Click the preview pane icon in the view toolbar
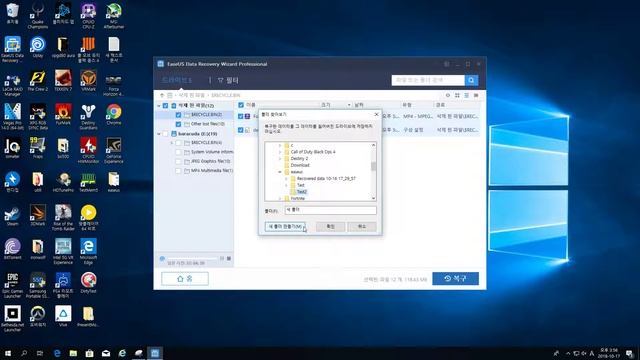Viewport: 640px width, 360px height. coord(476,95)
